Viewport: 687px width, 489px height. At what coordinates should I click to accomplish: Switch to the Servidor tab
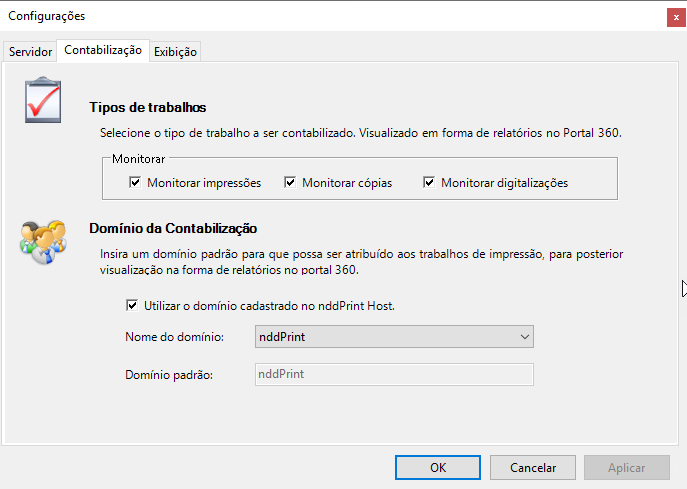click(30, 51)
